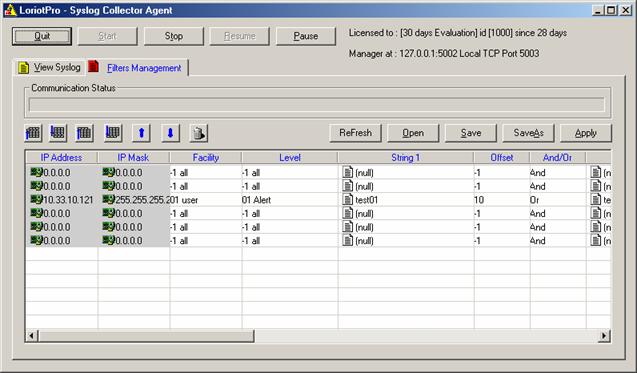Click the "Licensed to" evaluation text
This screenshot has height=373, width=637.
click(458, 33)
